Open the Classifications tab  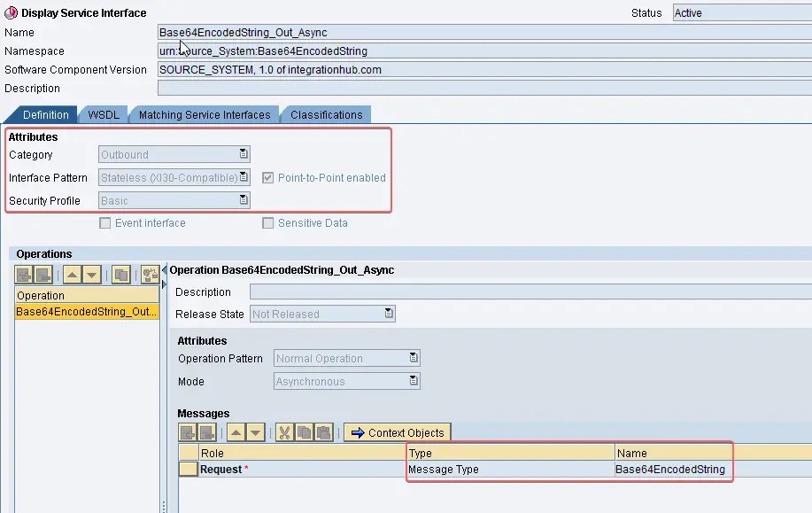326,114
